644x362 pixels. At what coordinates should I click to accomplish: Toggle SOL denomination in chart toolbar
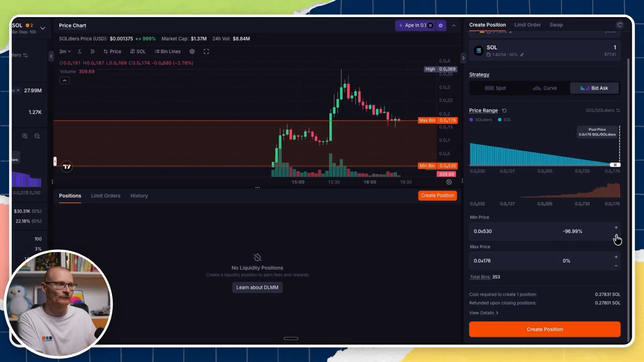pos(138,51)
